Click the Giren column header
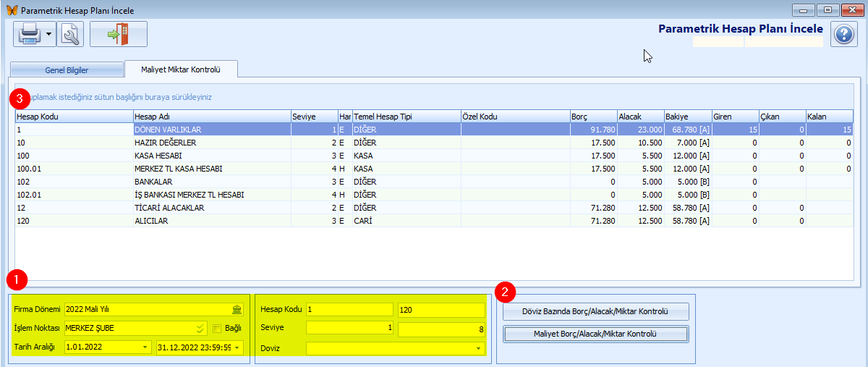This screenshot has height=367, width=868. click(x=735, y=117)
